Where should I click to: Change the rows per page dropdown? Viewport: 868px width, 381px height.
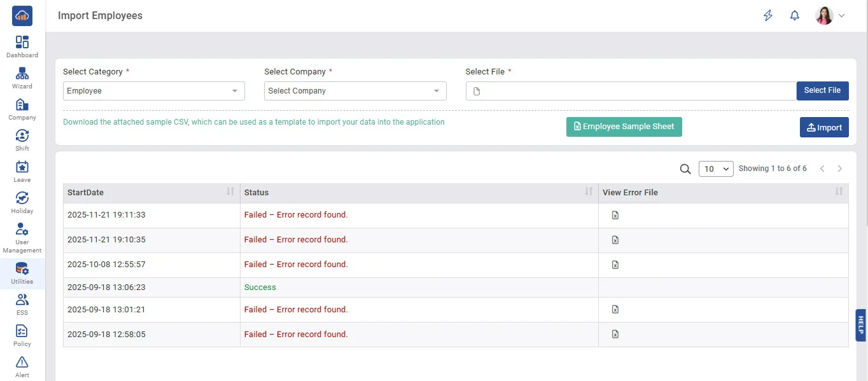716,169
